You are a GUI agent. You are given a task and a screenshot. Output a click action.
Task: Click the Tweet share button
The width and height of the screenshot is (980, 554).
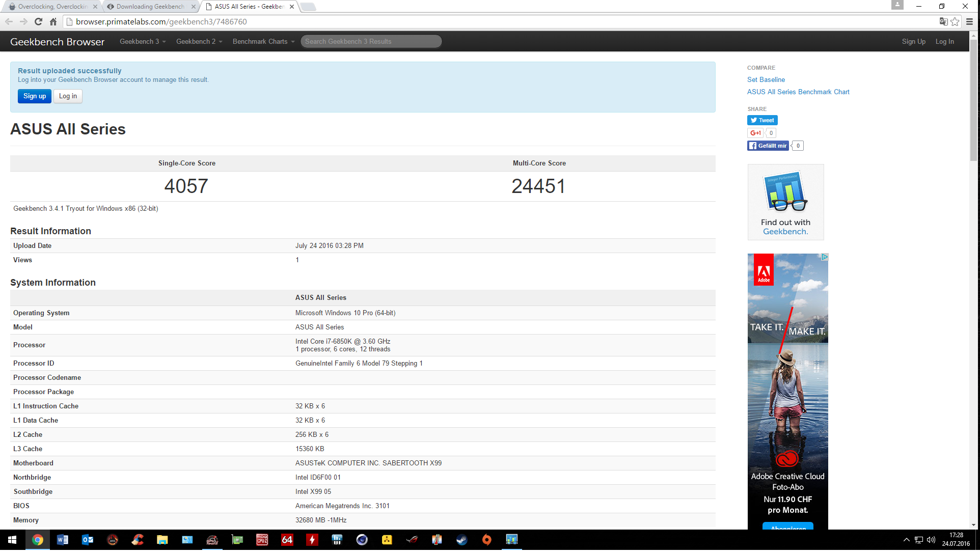762,120
